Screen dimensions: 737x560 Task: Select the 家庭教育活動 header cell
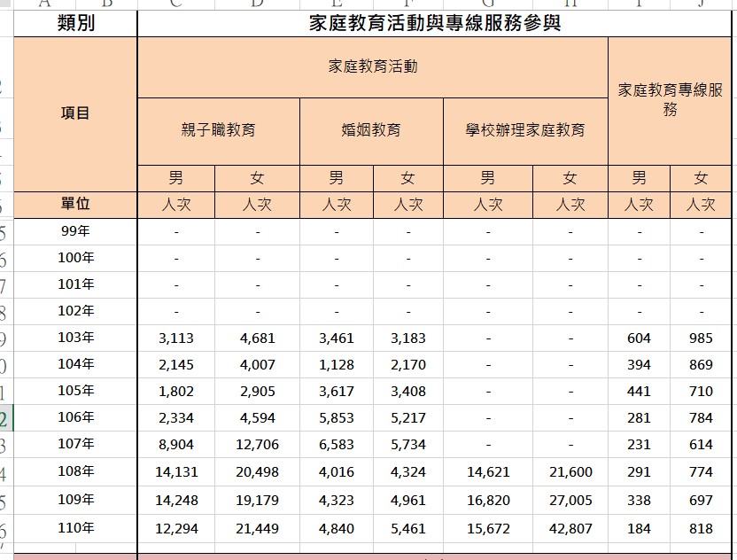coord(373,67)
